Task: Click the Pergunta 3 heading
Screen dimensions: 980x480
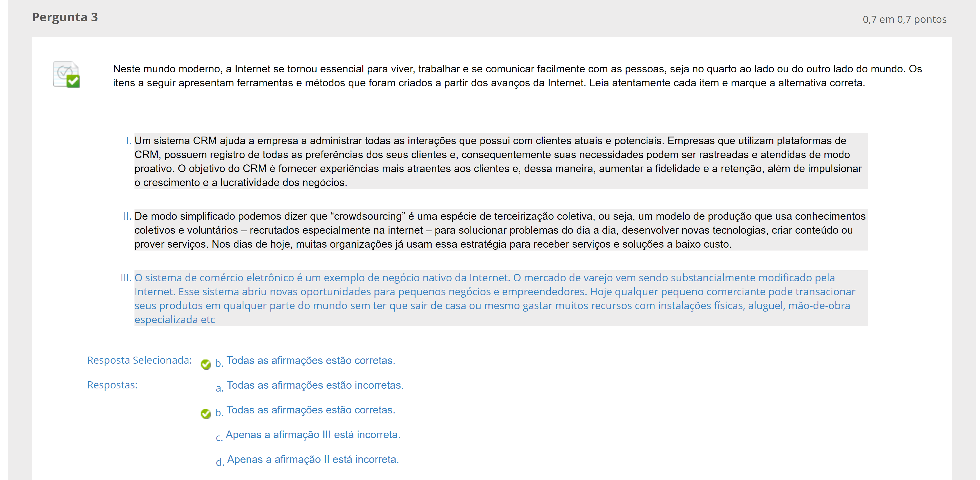Action: click(65, 17)
